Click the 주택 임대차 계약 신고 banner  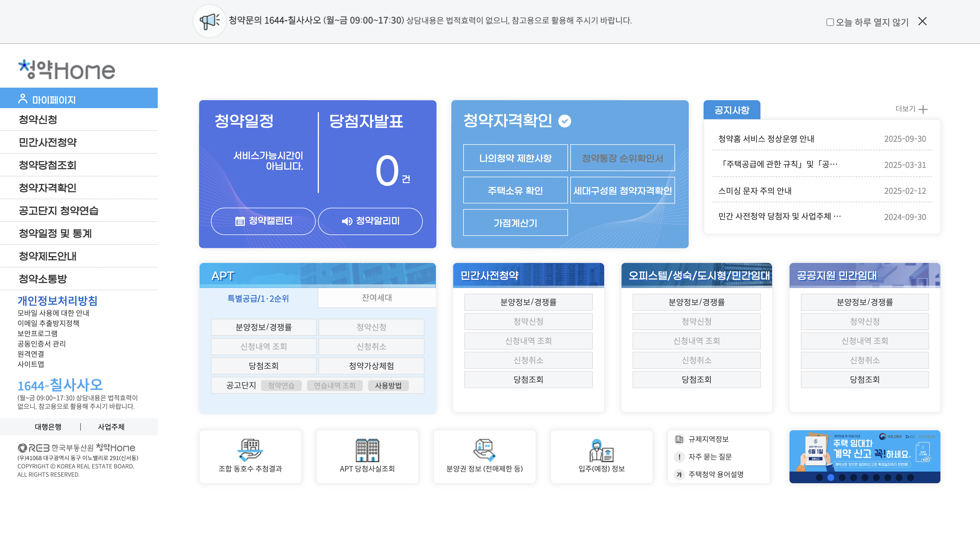pos(864,452)
